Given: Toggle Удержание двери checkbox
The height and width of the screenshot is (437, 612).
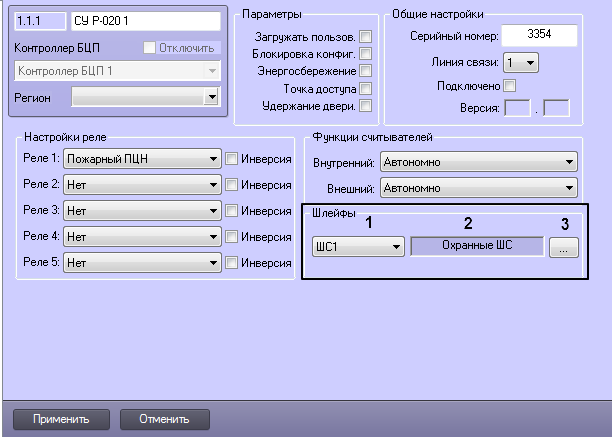Looking at the screenshot, I should pos(365,105).
